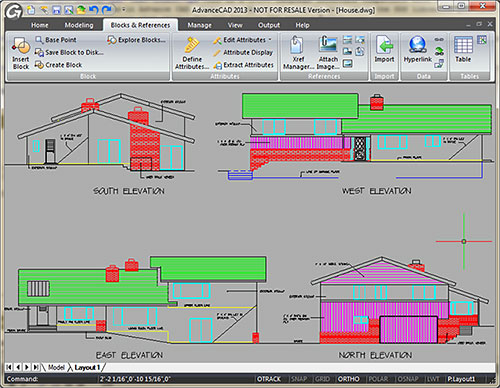This screenshot has width=500, height=388.
Task: Click the Import icon with green arrow
Action: (384, 45)
